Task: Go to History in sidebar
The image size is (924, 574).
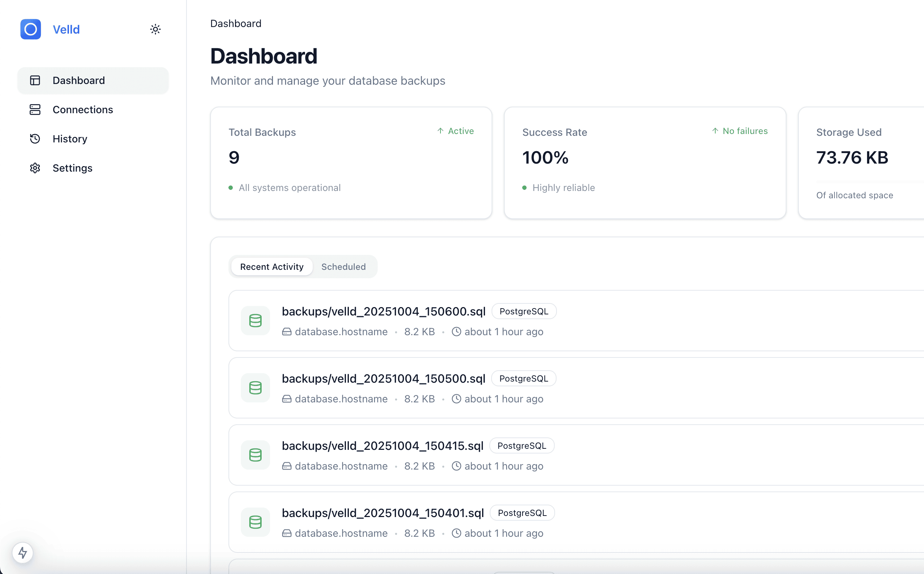Action: (x=70, y=139)
